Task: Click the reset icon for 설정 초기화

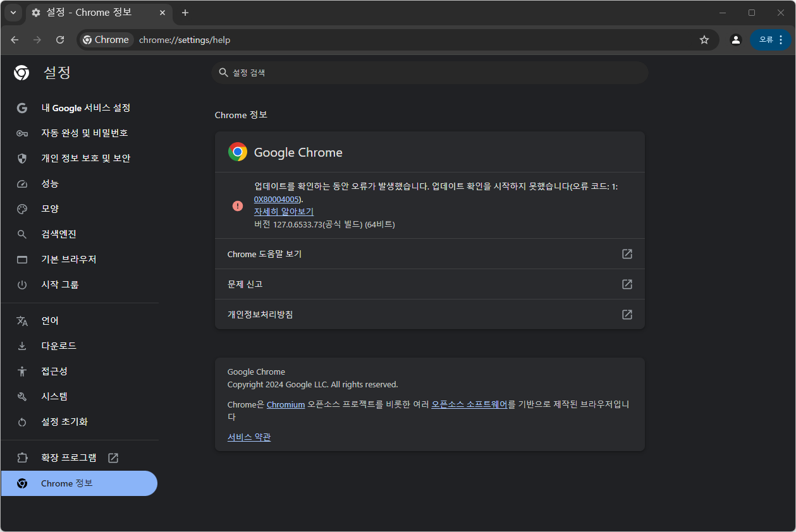Action: pyautogui.click(x=22, y=422)
